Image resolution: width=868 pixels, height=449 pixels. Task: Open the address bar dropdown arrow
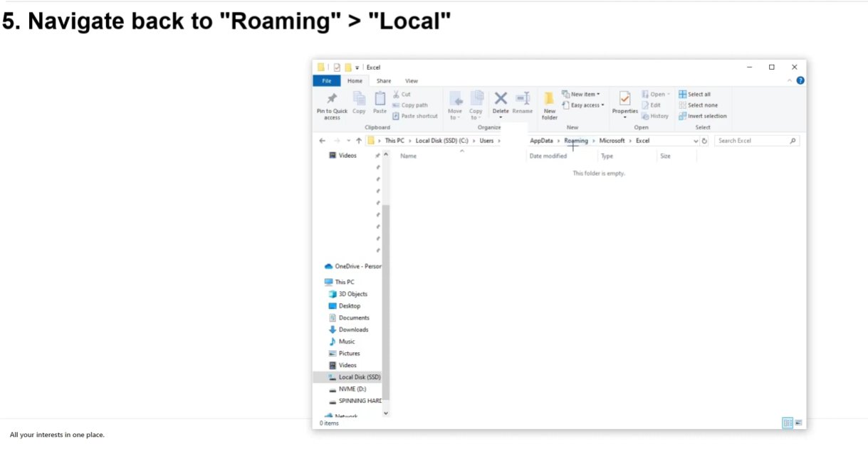695,140
